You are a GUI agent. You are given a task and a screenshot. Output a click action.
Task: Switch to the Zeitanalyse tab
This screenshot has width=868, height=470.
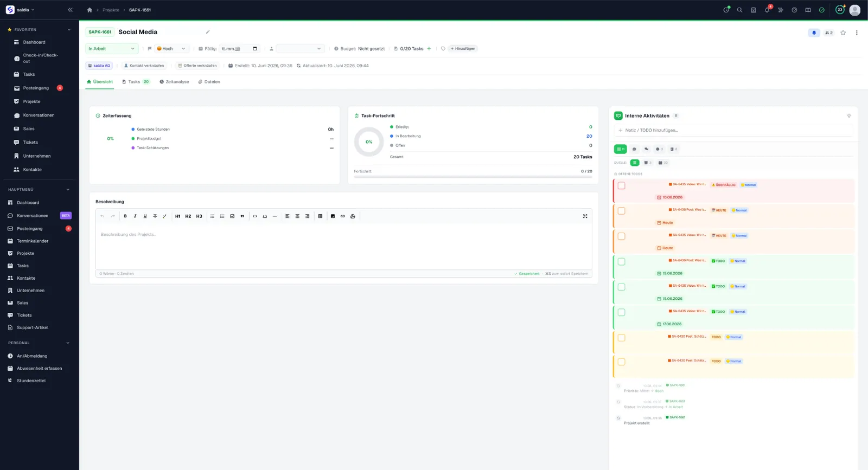(174, 82)
